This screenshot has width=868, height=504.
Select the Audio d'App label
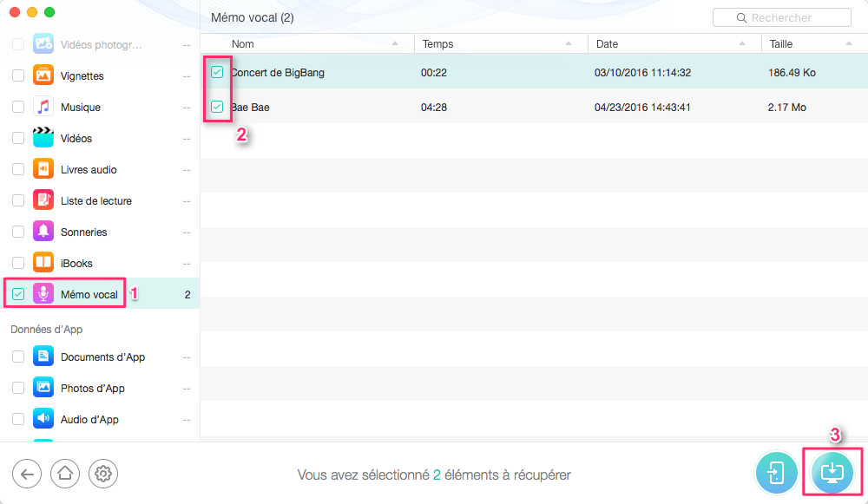click(89, 420)
